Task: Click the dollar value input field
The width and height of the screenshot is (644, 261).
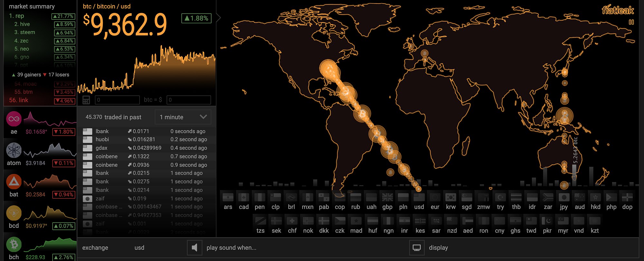Action: [189, 100]
